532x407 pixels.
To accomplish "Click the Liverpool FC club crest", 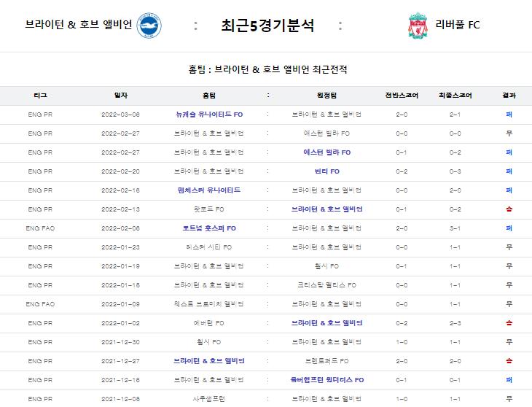I will tap(418, 26).
